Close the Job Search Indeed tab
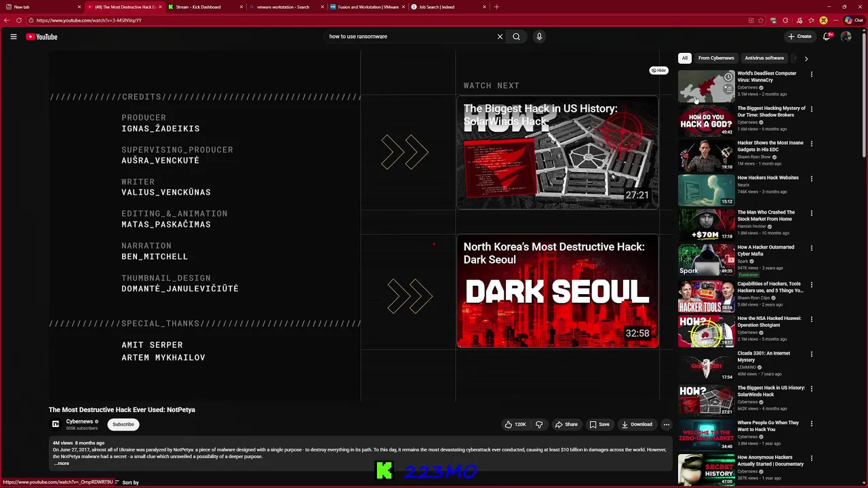Viewport: 868px width, 488px height. (x=484, y=7)
